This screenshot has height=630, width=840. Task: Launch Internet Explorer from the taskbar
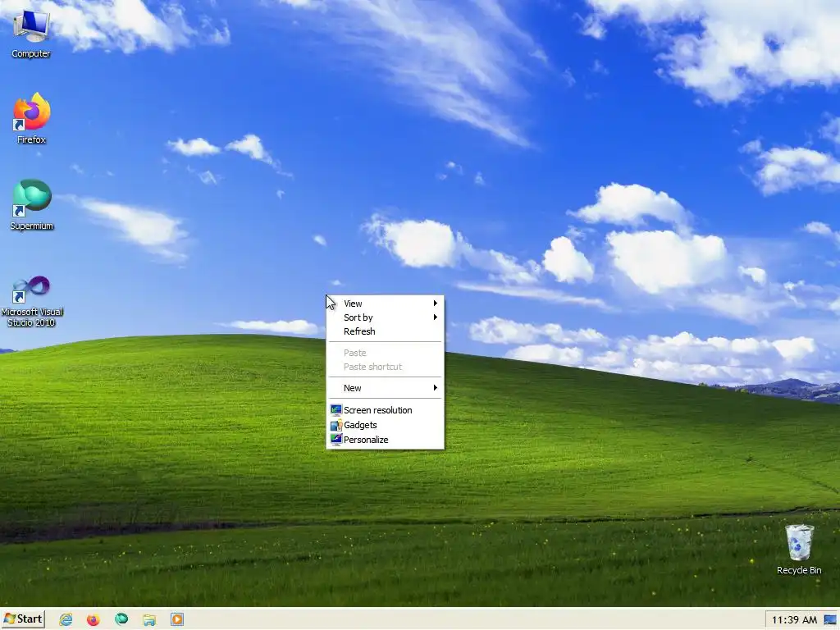66,619
